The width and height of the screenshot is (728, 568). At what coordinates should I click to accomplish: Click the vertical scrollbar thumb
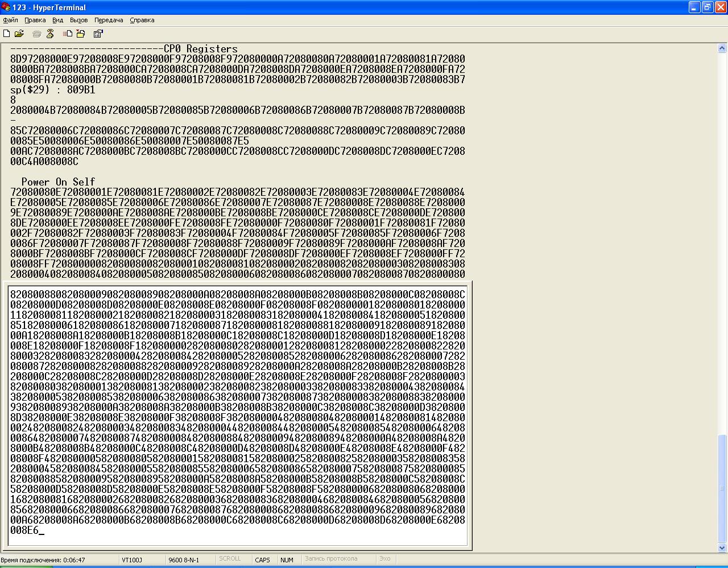(x=722, y=488)
